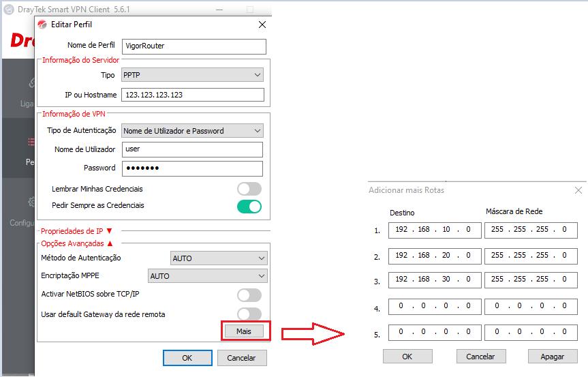588x377 pixels.
Task: Close the Adicionar mais Rotas dialog
Action: [x=578, y=191]
